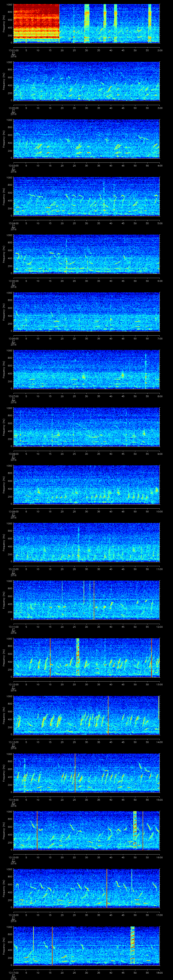Click the 8:00 end time label

[x=160, y=396]
